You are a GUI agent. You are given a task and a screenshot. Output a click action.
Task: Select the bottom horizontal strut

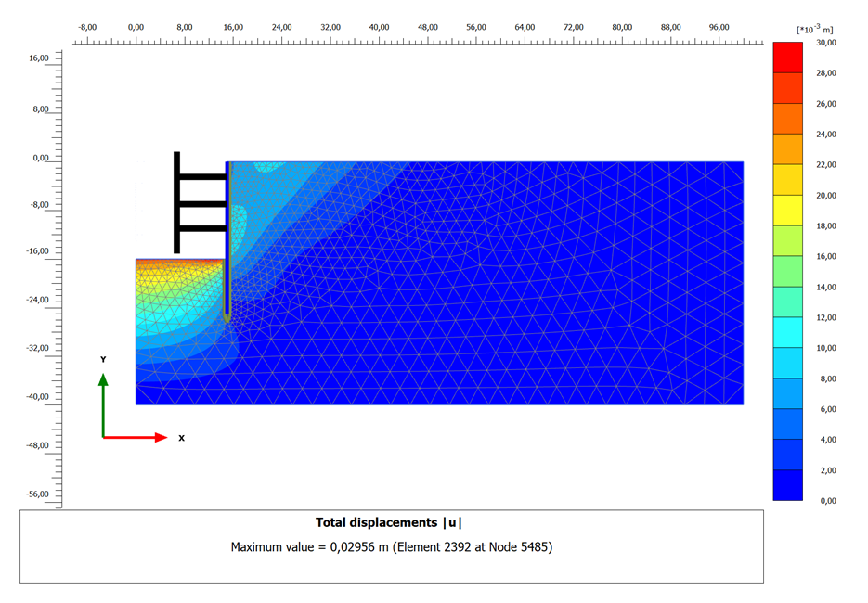pos(202,228)
